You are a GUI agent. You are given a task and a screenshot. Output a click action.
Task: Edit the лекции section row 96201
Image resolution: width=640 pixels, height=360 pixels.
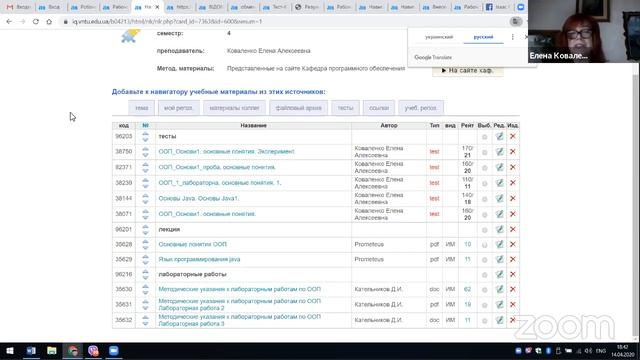pyautogui.click(x=500, y=229)
